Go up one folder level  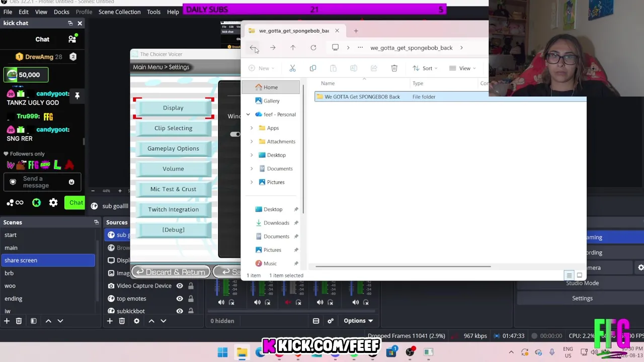(x=293, y=48)
